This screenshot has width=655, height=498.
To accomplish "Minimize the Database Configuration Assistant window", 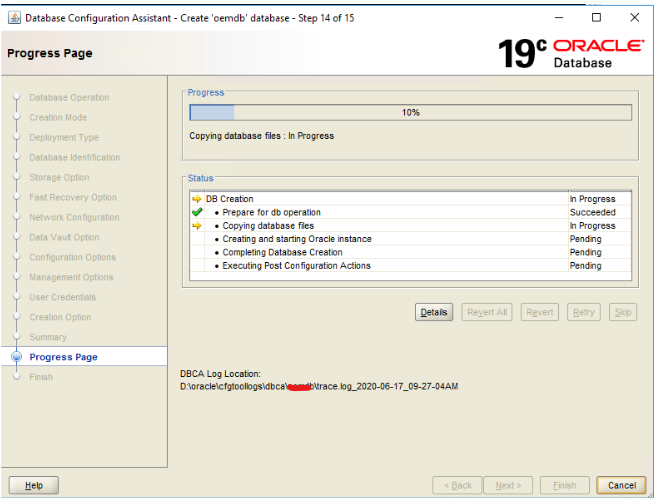I will 558,17.
